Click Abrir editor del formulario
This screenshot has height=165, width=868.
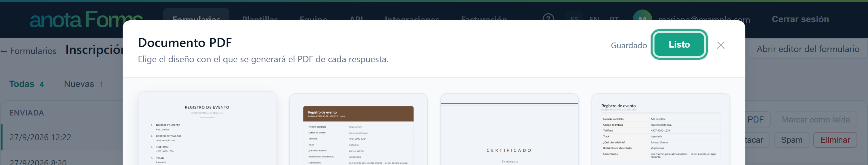coord(808,49)
